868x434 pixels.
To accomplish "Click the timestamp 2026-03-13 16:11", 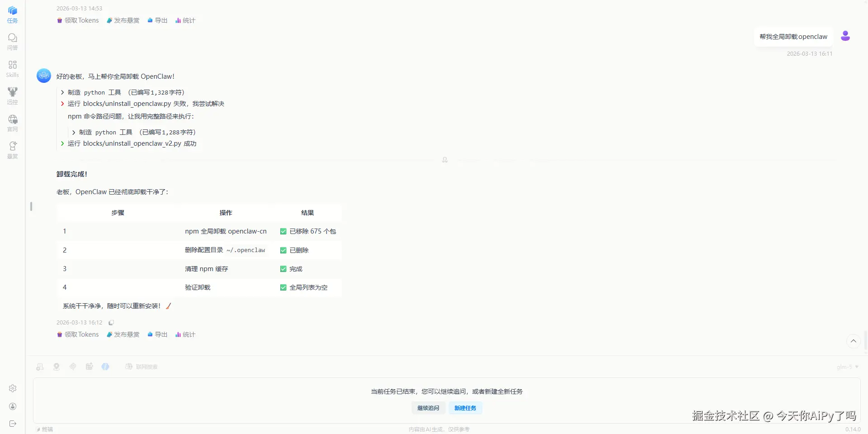I will [x=810, y=53].
